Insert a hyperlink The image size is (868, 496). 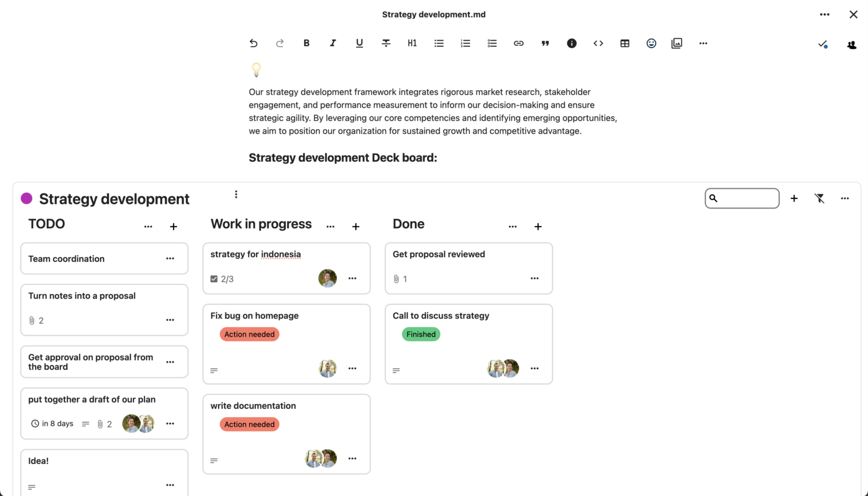(518, 43)
